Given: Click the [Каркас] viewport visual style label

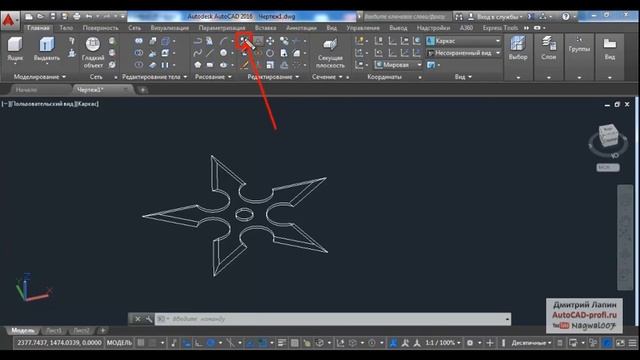Looking at the screenshot, I should (87, 104).
